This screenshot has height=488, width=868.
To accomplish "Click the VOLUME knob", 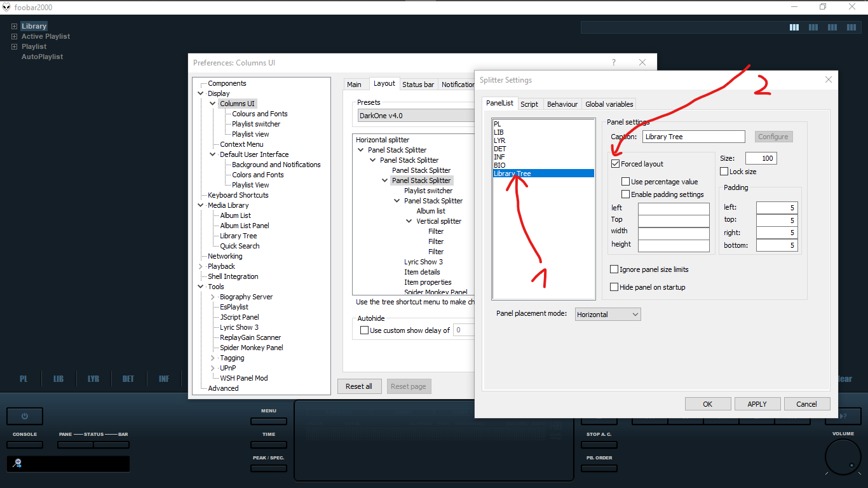I will [844, 457].
